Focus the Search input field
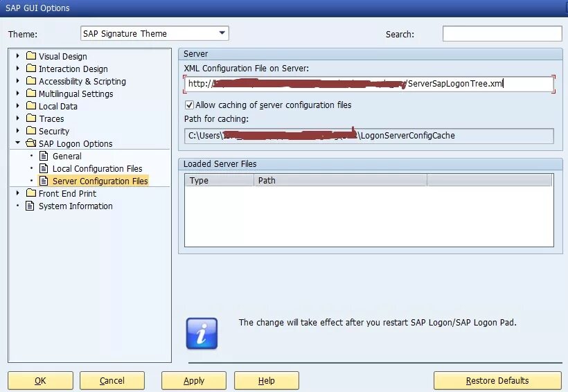 click(x=502, y=34)
